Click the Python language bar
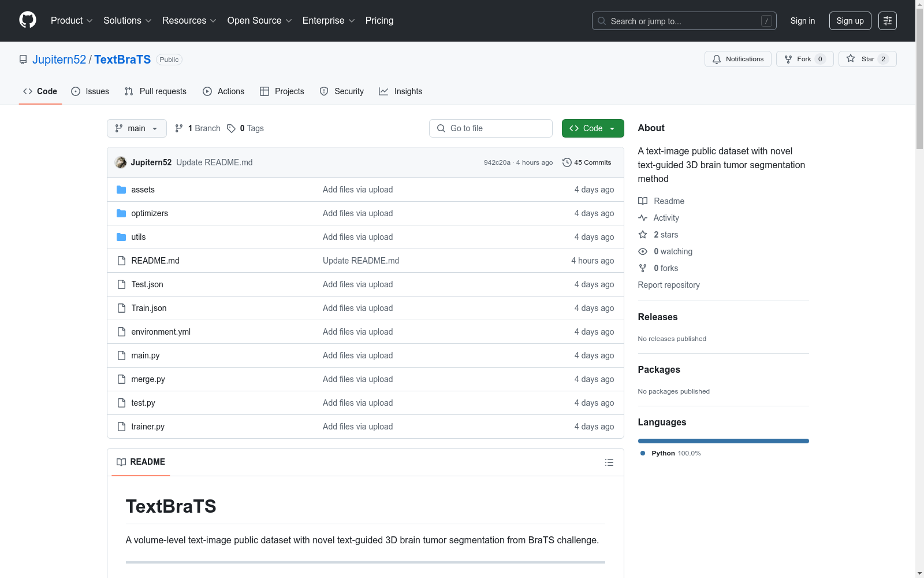The width and height of the screenshot is (924, 578). click(723, 441)
